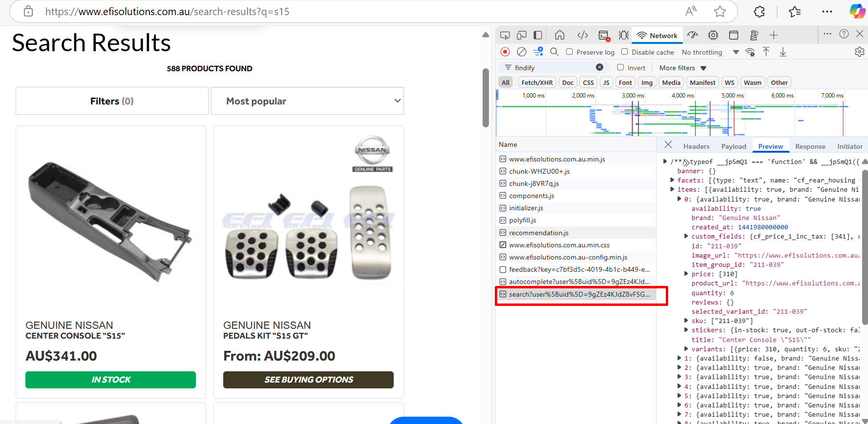Screen dimensions: 868x424
Task: Open the Center Console "S15" product title
Action: 75,336
